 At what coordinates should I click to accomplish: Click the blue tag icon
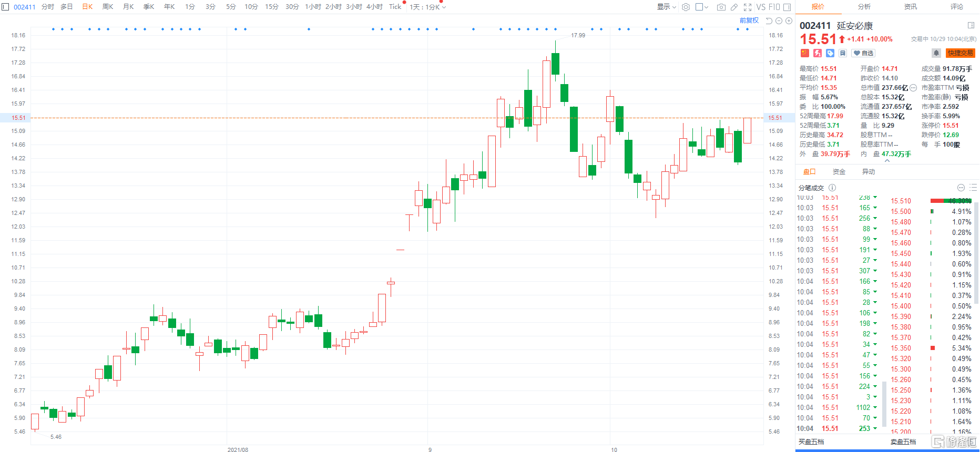830,53
